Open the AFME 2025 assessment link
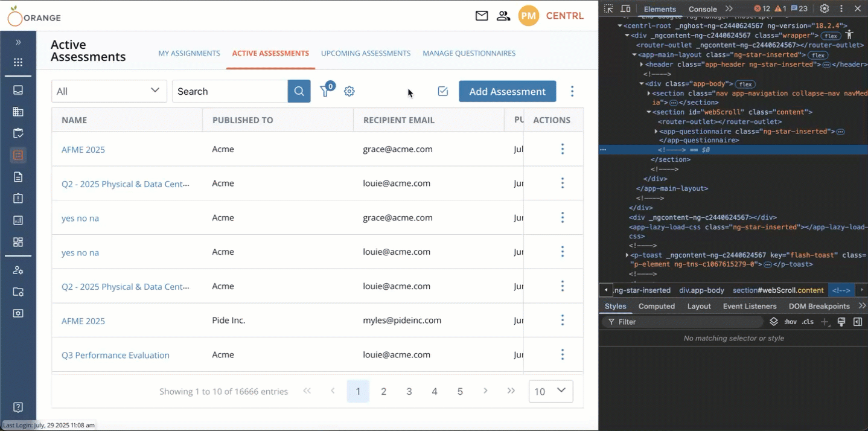Viewport: 868px width, 431px height. pyautogui.click(x=83, y=149)
